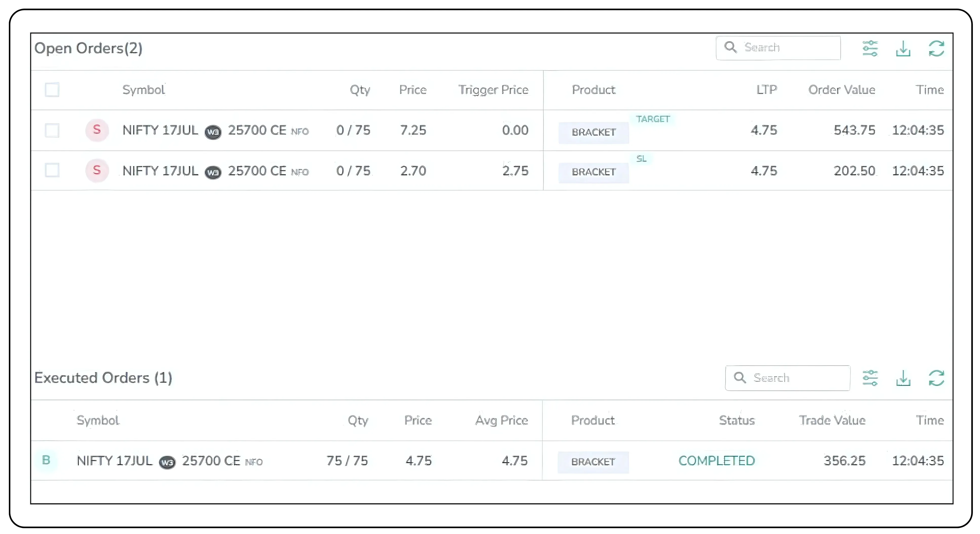Click the Search field in Open Orders

tap(778, 48)
